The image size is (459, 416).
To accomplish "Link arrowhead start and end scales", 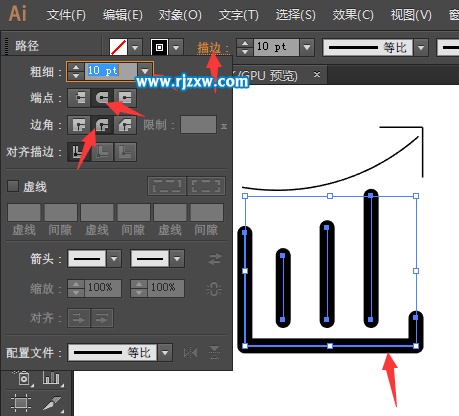I will pyautogui.click(x=214, y=289).
